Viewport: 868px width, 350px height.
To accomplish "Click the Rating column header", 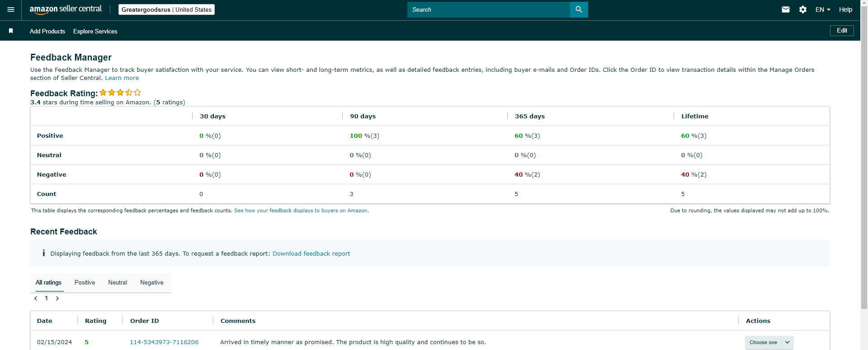I will point(96,321).
